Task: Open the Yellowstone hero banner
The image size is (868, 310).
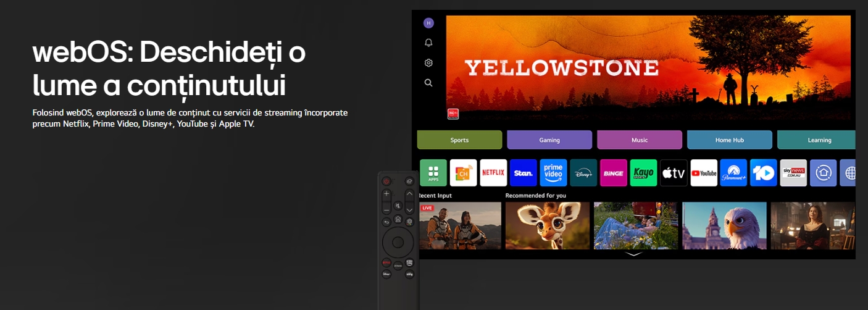Action: click(x=648, y=68)
